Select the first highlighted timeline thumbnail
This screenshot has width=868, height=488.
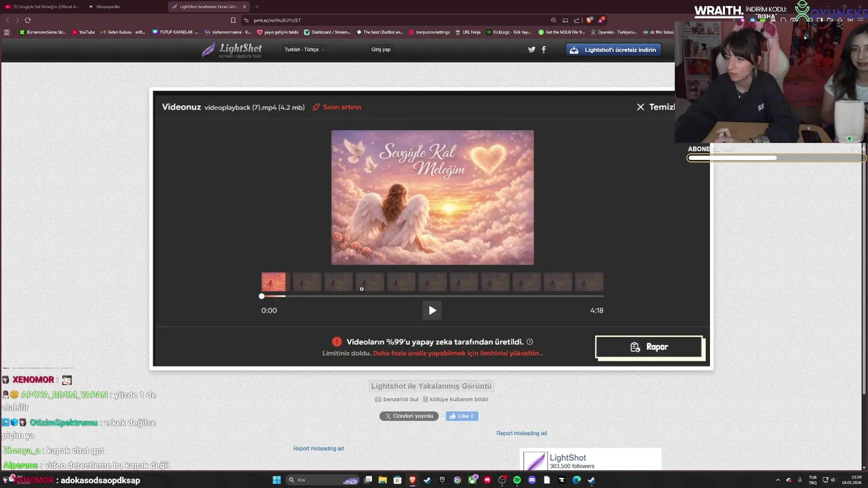click(274, 282)
